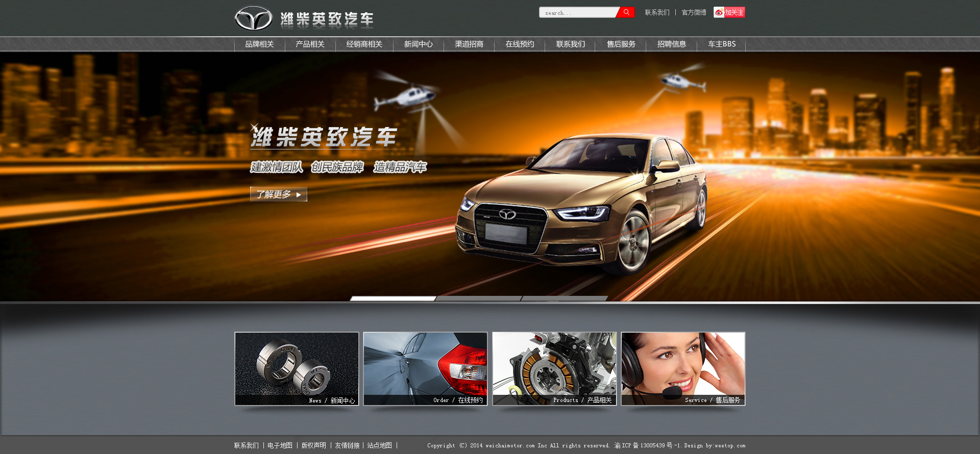Open the Products 产品相关 thumbnail card

point(554,369)
